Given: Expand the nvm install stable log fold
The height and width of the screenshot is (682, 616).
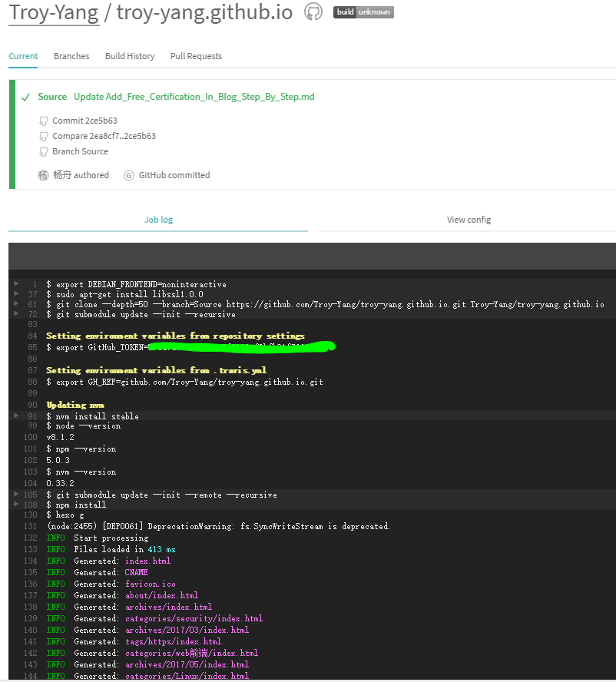Looking at the screenshot, I should [x=17, y=415].
